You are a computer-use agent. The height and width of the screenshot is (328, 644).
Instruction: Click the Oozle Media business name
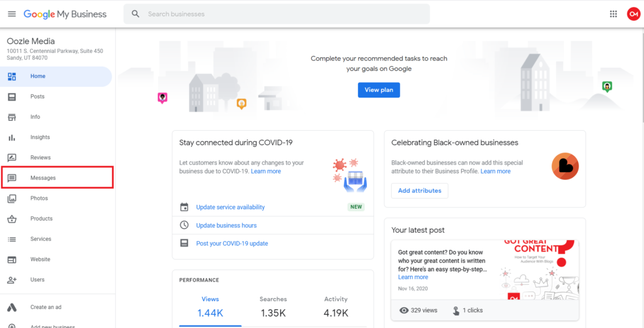point(31,41)
